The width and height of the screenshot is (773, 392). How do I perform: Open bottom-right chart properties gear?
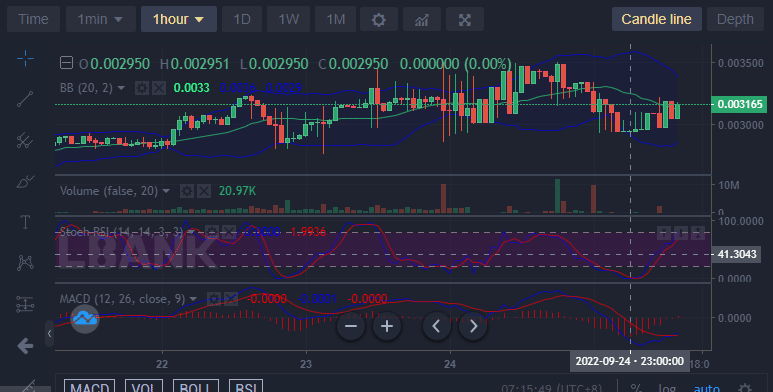(745, 388)
